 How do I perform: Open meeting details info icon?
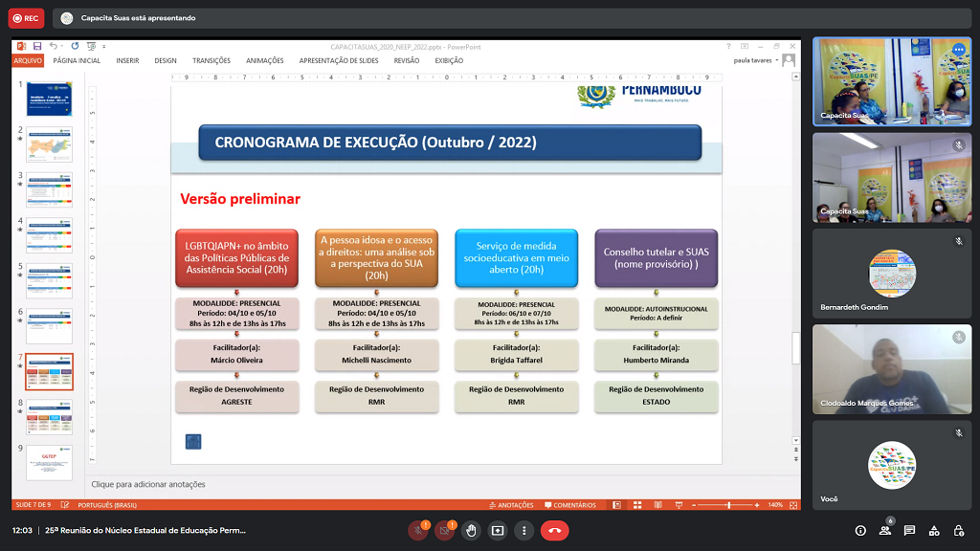860,530
